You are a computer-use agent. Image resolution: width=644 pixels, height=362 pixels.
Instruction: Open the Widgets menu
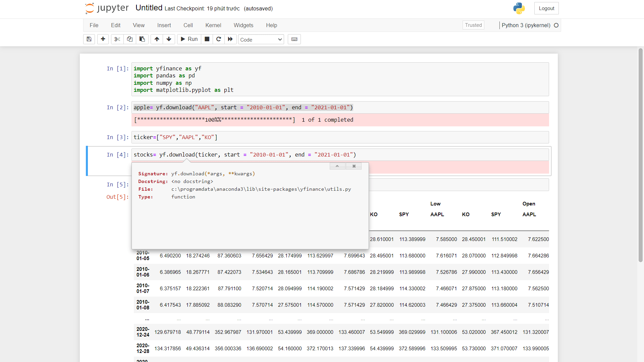point(243,25)
